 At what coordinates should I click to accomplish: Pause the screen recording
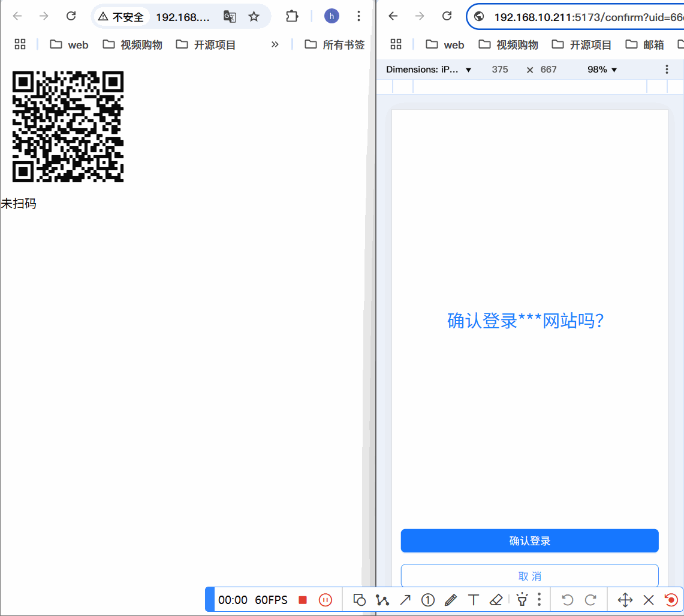point(325,599)
